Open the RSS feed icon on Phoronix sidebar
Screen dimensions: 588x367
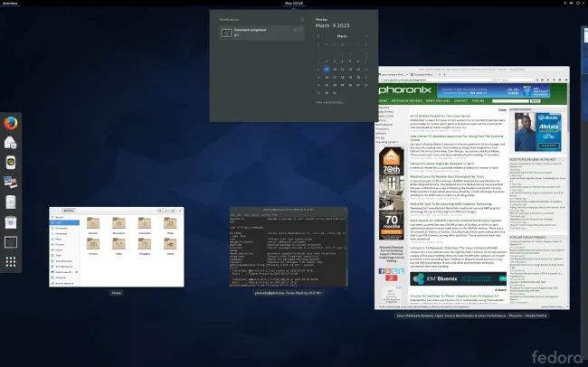(x=388, y=271)
